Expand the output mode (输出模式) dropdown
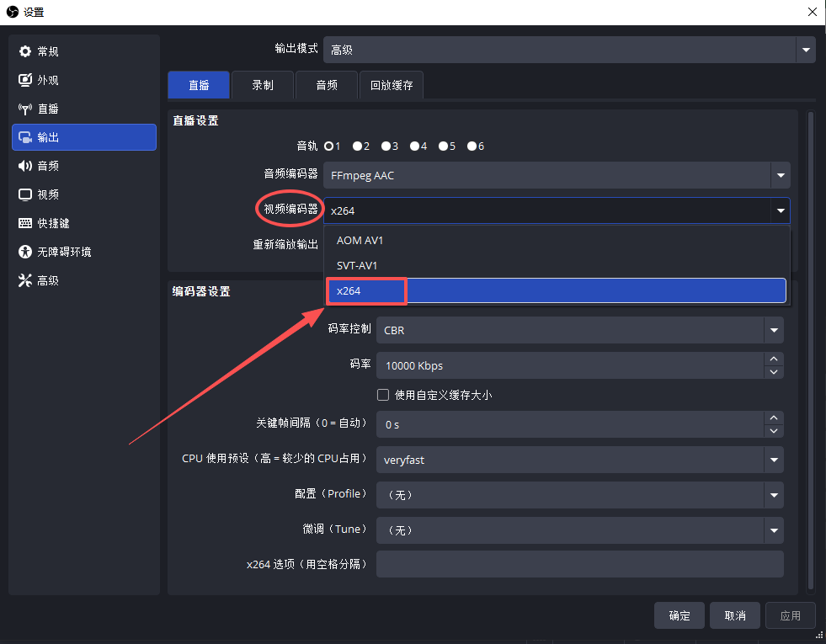 click(569, 50)
